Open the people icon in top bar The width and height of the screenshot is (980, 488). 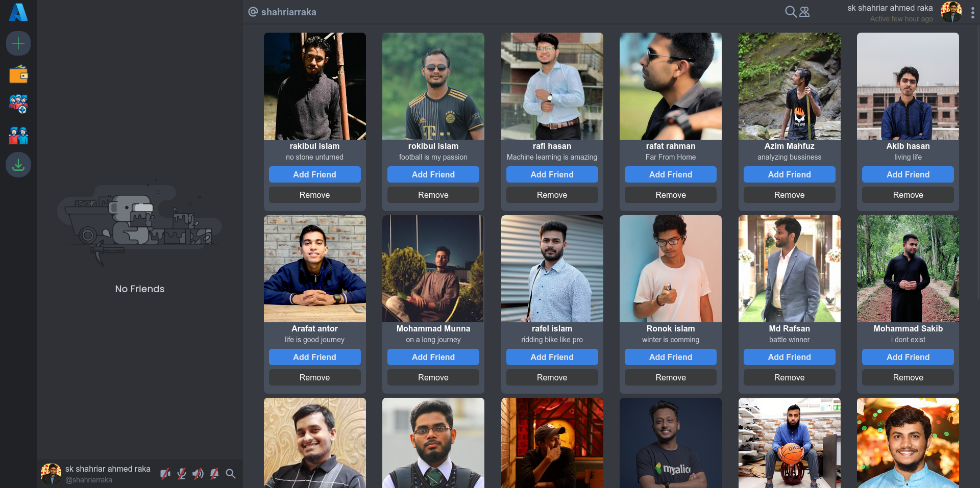click(x=804, y=12)
